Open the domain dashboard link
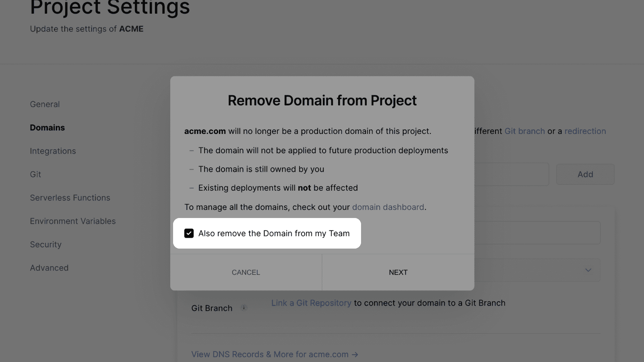Image resolution: width=644 pixels, height=362 pixels. [x=388, y=207]
